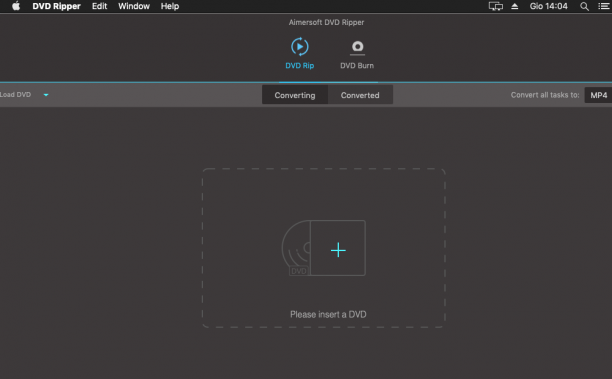
Task: Click the plus icon to add a DVD
Action: point(338,250)
